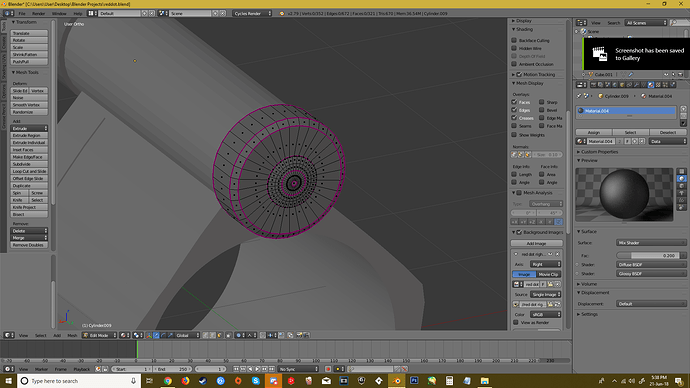Expand the Custom Properties panel
This screenshot has height=388, width=690.
(x=598, y=152)
